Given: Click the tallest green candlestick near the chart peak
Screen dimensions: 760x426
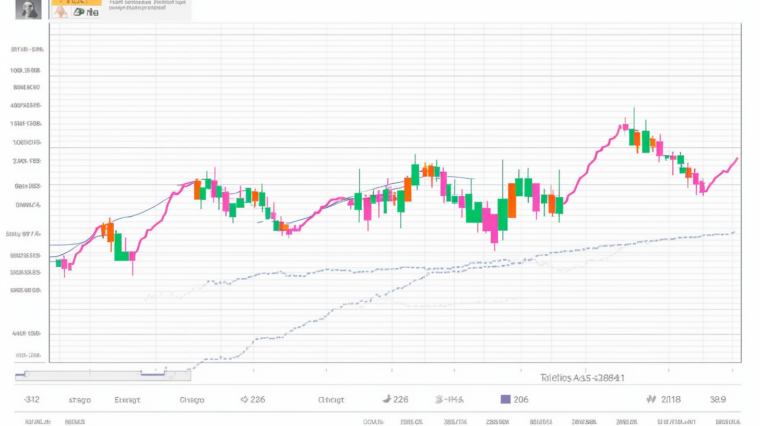Looking at the screenshot, I should point(646,139).
